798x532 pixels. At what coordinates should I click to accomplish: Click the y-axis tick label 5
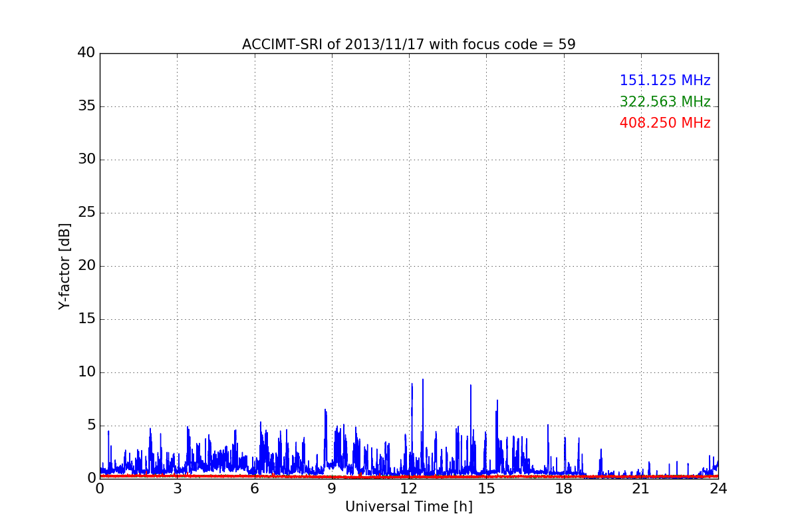91,426
